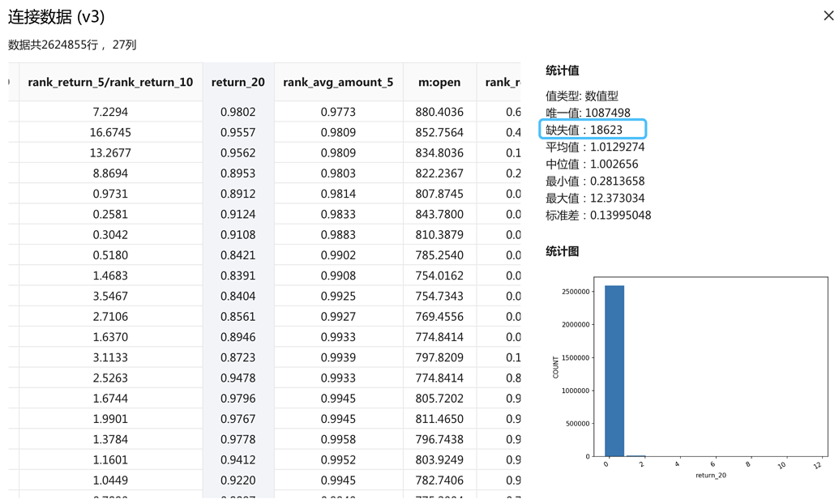
Task: Click the row count text 数据共2624855行
Action: click(x=55, y=45)
